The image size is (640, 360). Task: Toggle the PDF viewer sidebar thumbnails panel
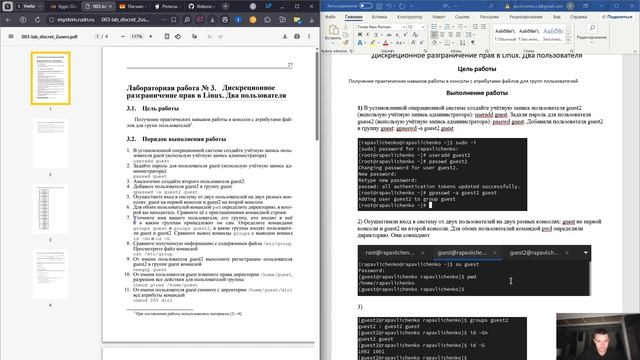tap(11, 36)
